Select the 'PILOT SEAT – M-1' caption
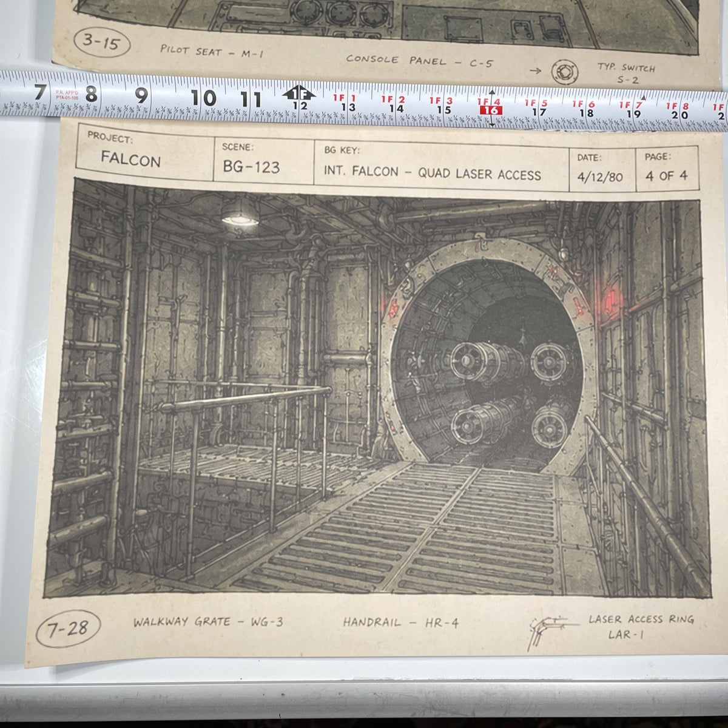This screenshot has width=728, height=728. pyautogui.click(x=212, y=51)
